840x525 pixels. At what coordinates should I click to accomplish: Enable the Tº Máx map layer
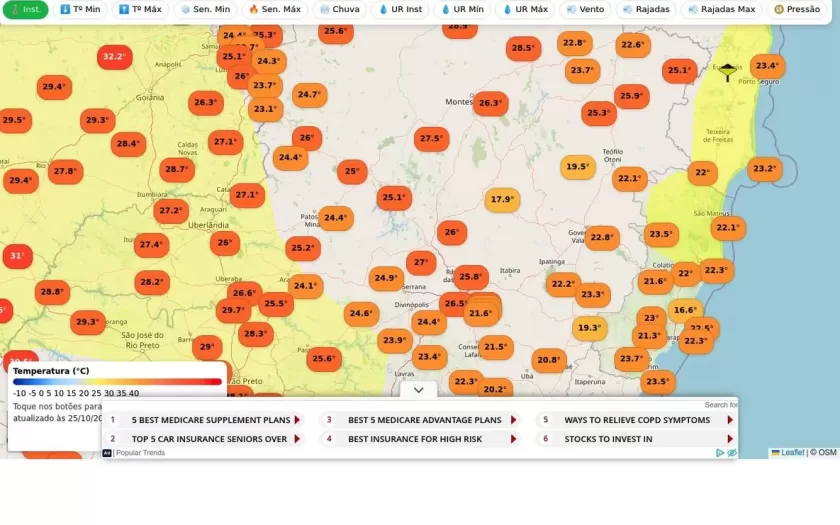tap(140, 9)
